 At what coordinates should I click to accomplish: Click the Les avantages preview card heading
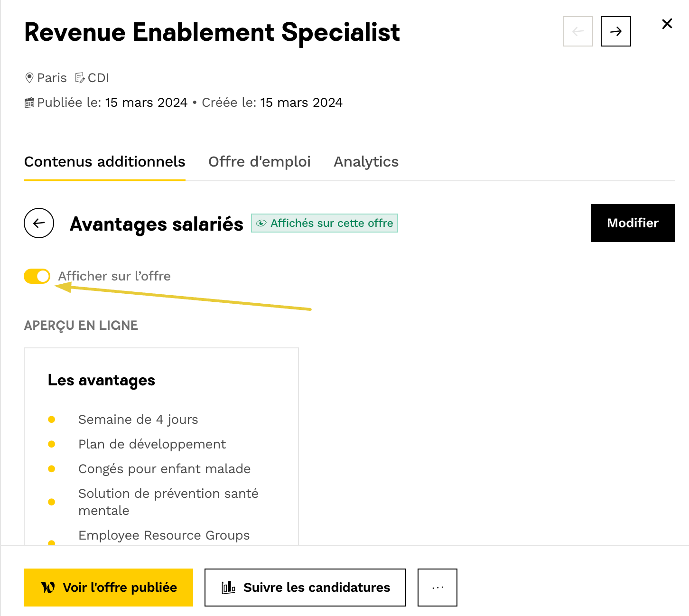point(102,381)
